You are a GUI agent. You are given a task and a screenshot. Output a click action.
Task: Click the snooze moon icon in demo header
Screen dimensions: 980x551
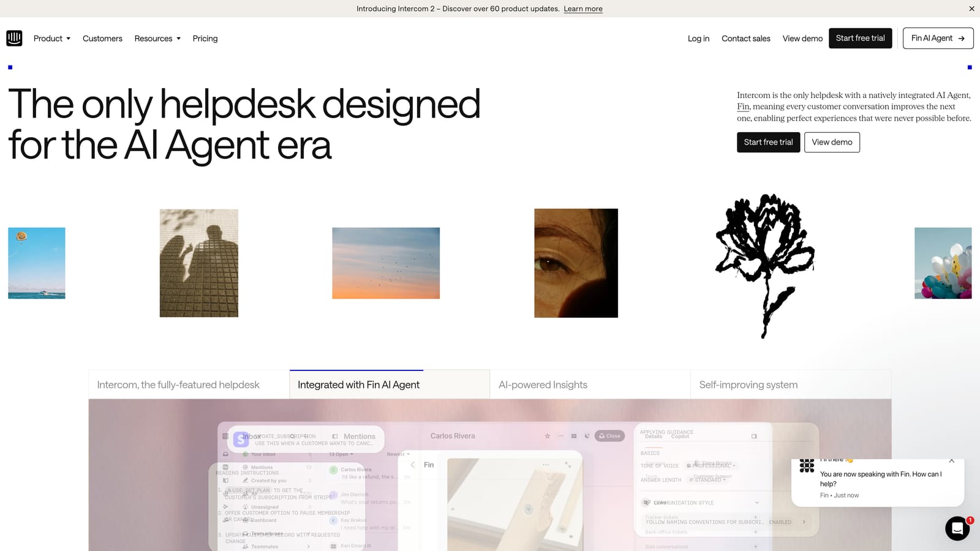(587, 436)
